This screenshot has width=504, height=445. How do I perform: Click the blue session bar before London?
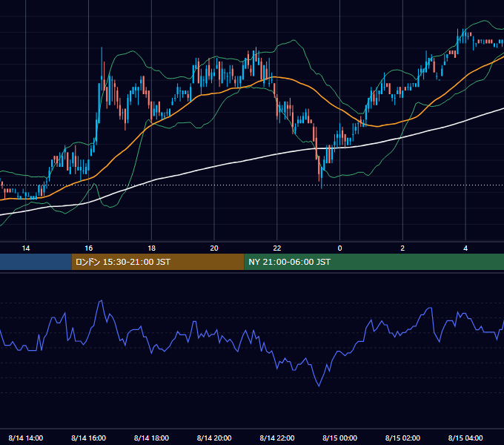[x=36, y=262]
